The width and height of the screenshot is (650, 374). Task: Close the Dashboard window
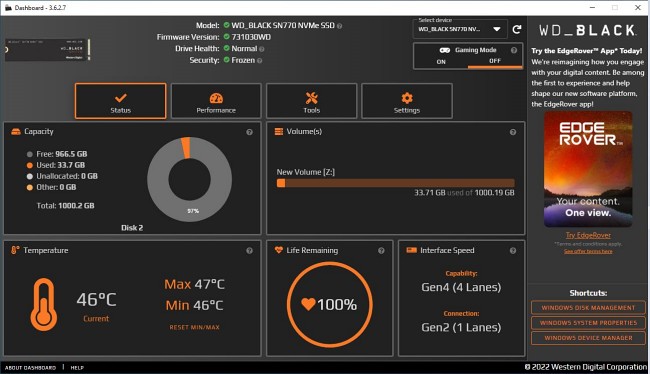638,7
